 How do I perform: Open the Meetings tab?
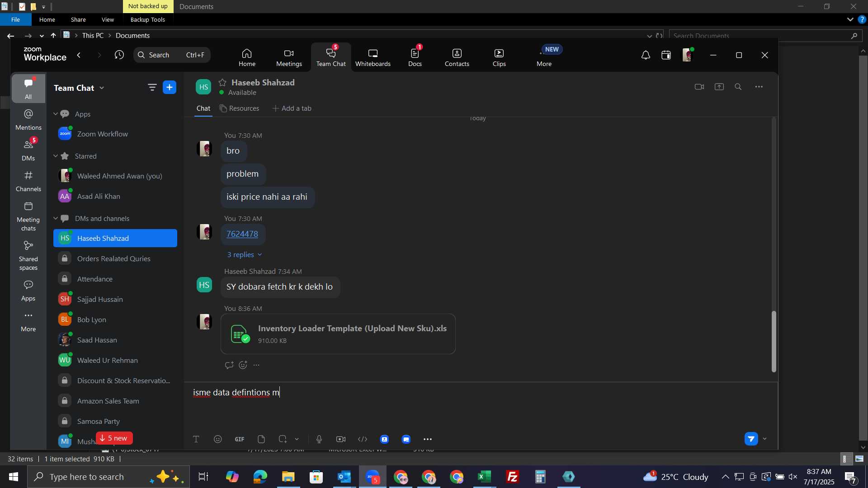pos(289,58)
